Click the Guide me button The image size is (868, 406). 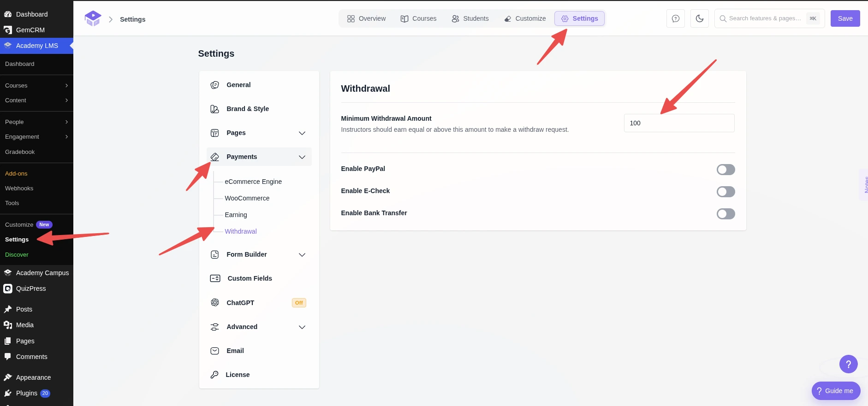[x=836, y=391]
